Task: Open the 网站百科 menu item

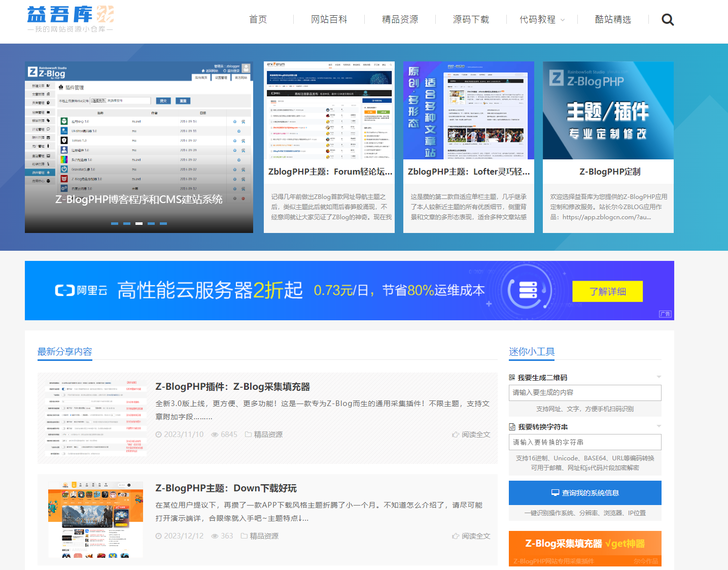Action: [x=329, y=19]
